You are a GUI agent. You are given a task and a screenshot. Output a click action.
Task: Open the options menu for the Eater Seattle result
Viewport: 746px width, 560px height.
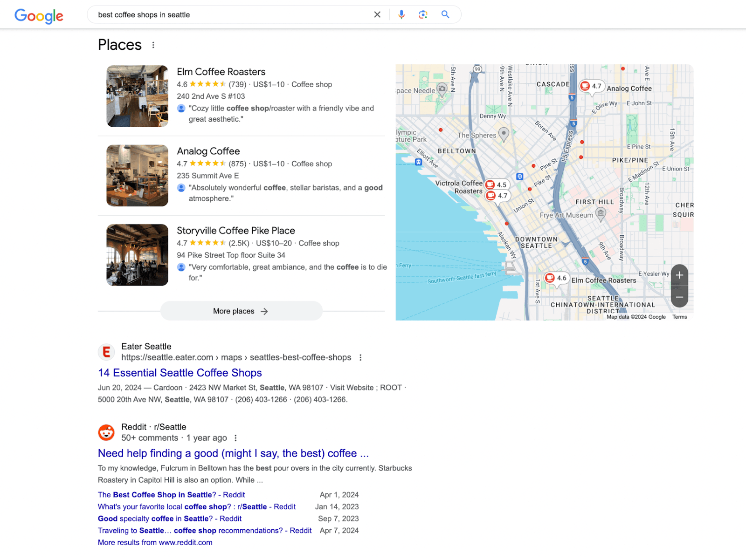tap(360, 357)
